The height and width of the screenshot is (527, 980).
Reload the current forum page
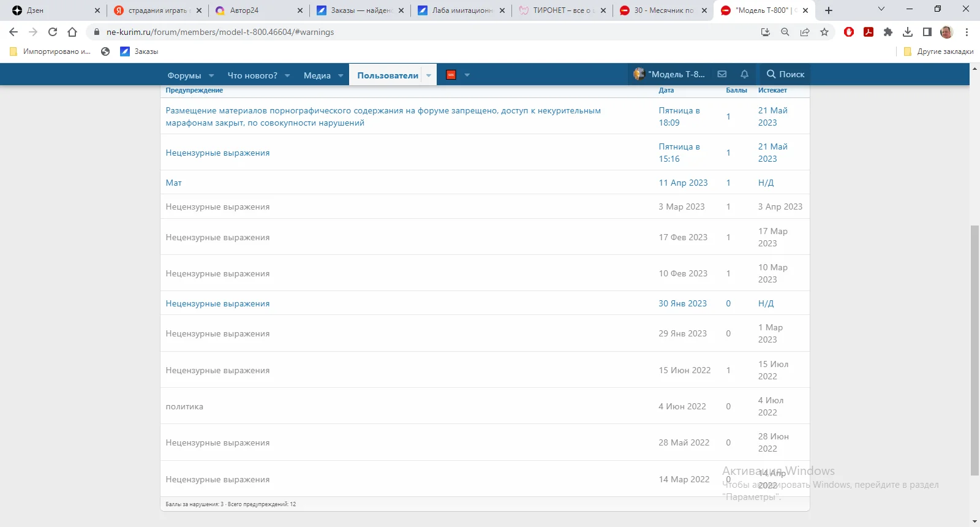[53, 32]
